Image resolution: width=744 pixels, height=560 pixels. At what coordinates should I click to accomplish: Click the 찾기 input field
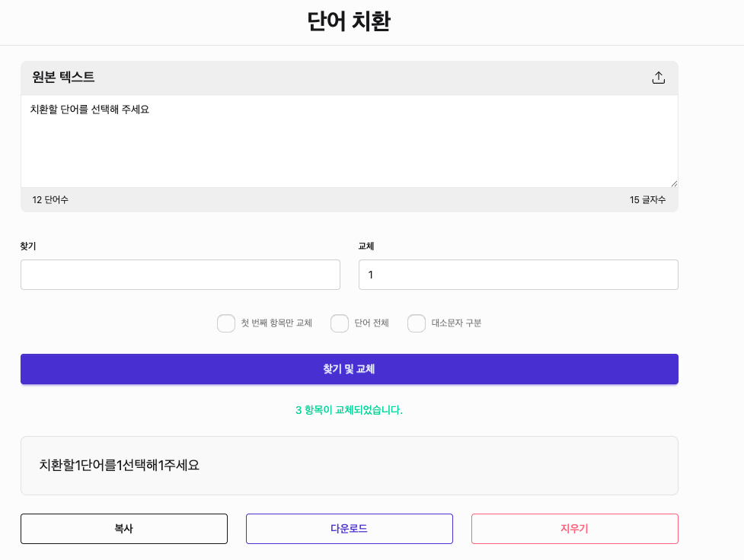pyautogui.click(x=180, y=275)
